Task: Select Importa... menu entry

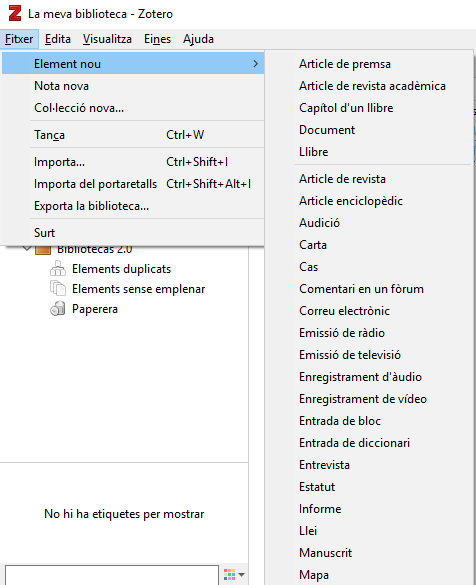Action: (133, 162)
